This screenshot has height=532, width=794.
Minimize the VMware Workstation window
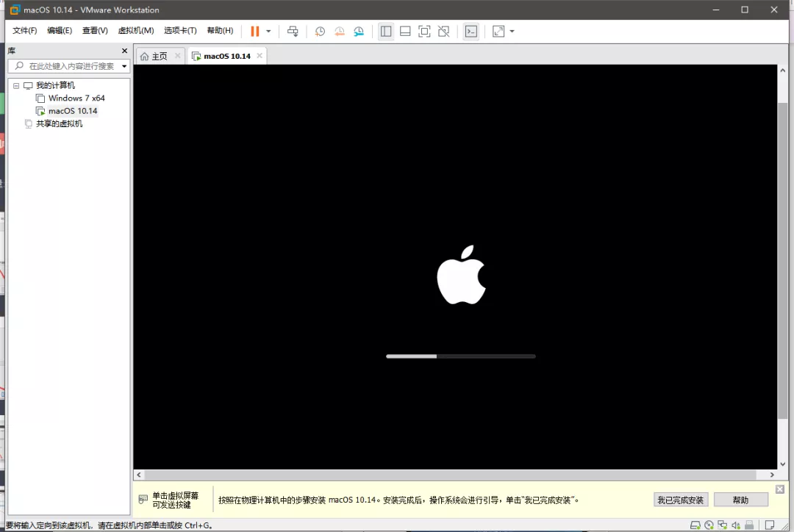coord(716,10)
